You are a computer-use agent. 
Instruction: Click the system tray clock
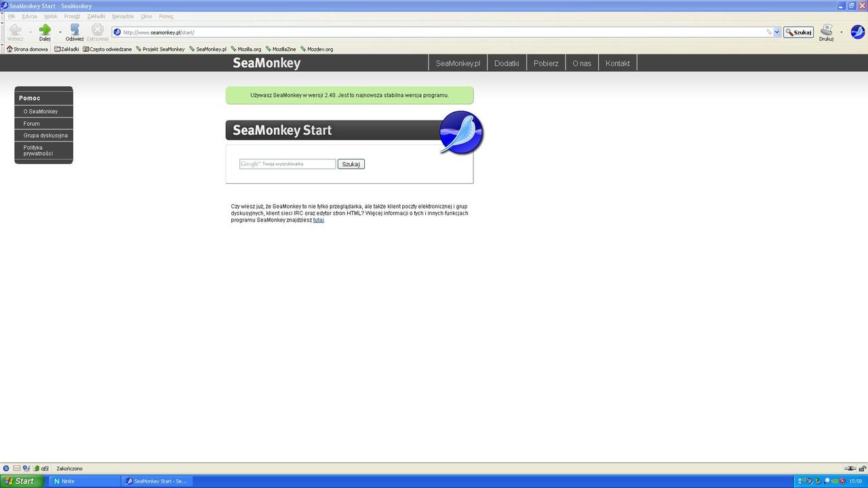coord(856,481)
